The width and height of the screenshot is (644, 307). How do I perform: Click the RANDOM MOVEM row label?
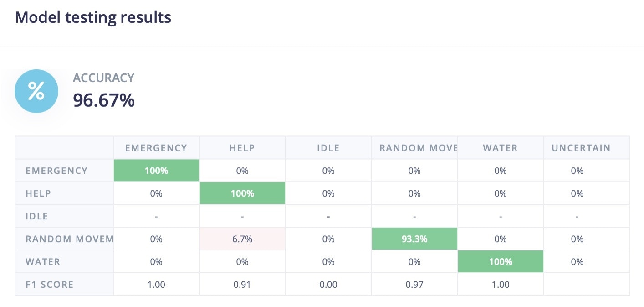(x=69, y=239)
